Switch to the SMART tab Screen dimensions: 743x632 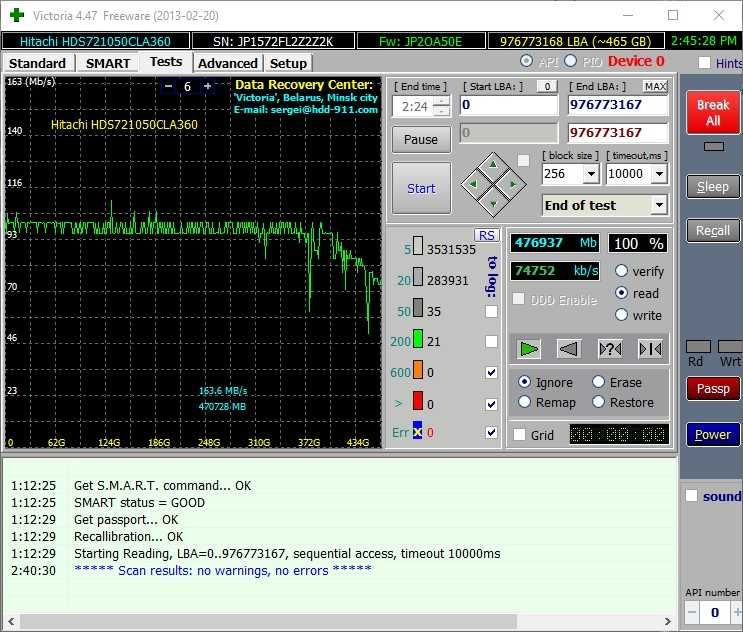(x=108, y=63)
